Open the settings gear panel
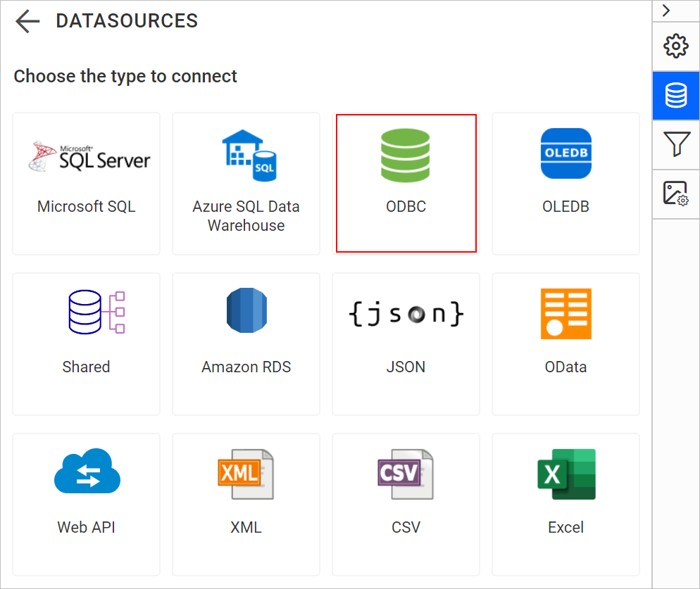The height and width of the screenshot is (589, 700). click(x=676, y=46)
